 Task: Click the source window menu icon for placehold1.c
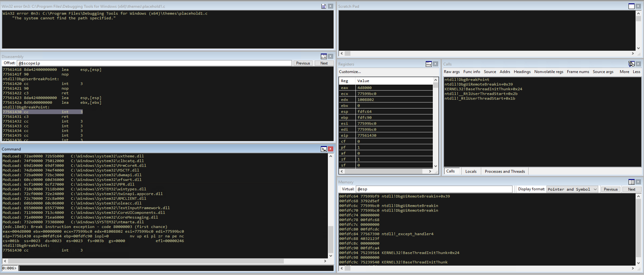coord(324,6)
